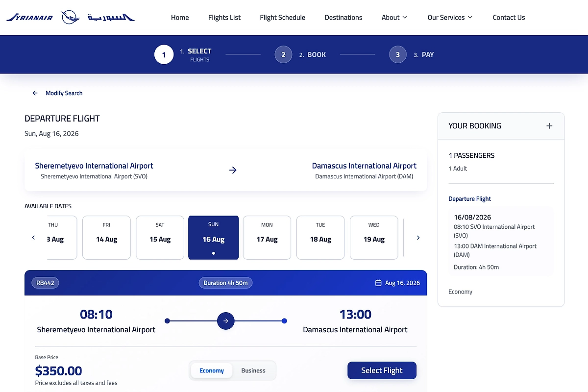This screenshot has height=392, width=588.
Task: Click the step 3 Pay circle
Action: (x=398, y=55)
